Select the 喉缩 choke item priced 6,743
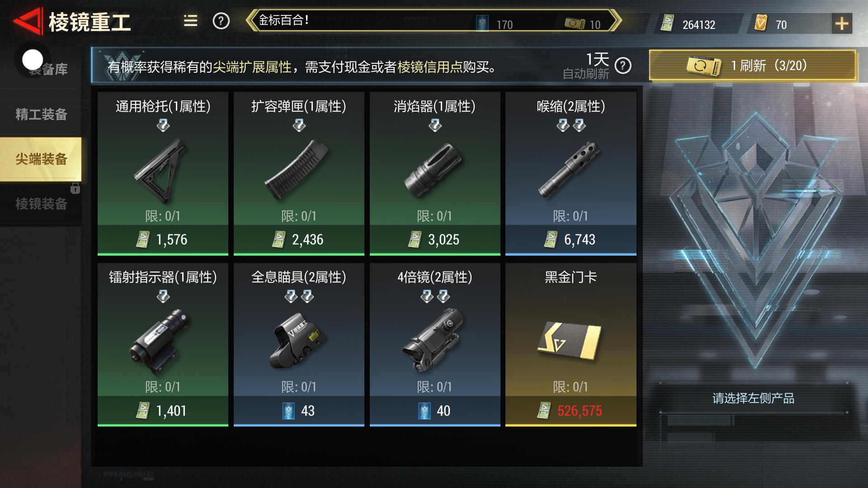Viewport: 868px width, 488px height. tap(571, 174)
